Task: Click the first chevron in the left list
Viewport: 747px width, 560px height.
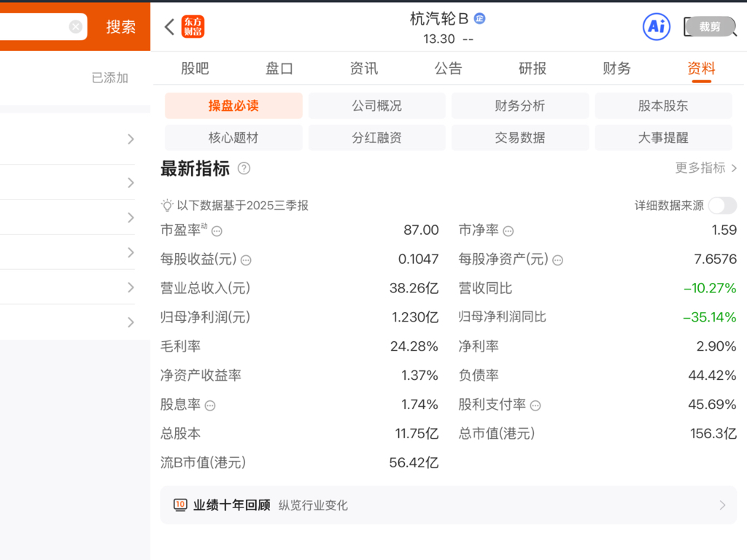Action: (131, 139)
